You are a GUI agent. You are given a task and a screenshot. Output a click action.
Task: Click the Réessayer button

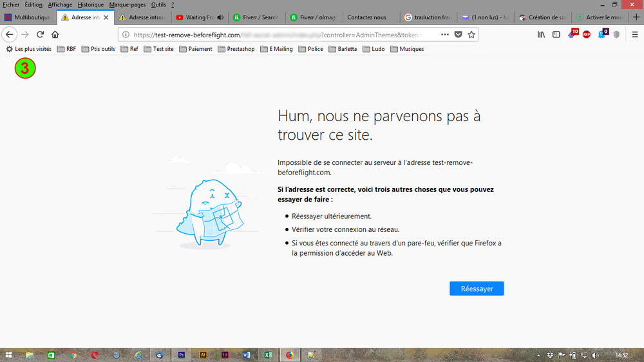[477, 289]
